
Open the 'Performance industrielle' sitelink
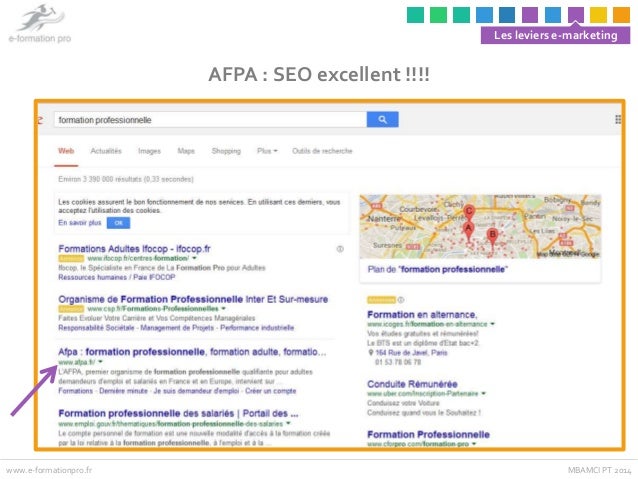257,328
